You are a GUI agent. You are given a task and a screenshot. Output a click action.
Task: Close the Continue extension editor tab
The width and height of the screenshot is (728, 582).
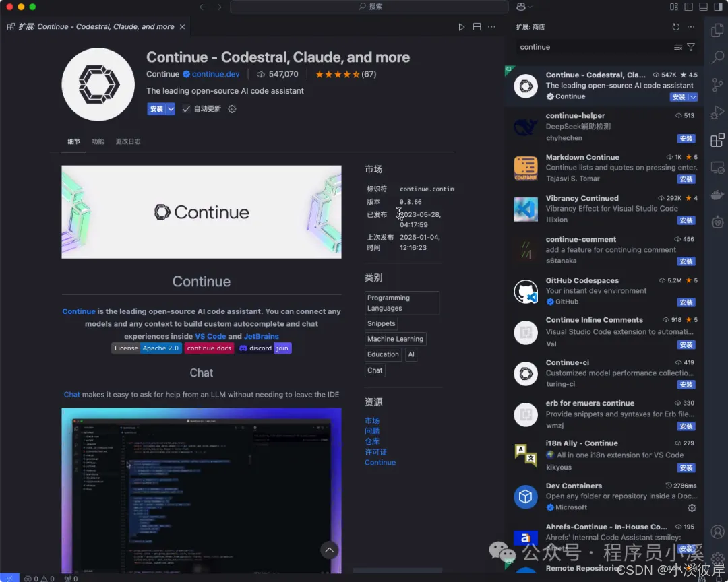[183, 27]
